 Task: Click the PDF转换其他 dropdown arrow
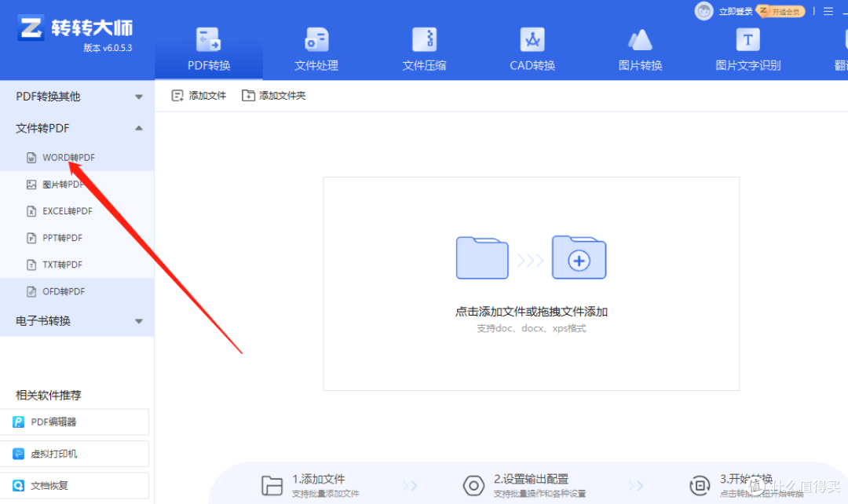139,97
